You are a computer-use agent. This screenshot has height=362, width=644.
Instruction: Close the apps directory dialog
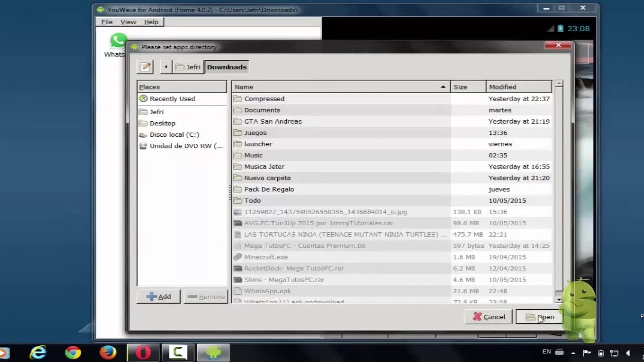click(558, 45)
